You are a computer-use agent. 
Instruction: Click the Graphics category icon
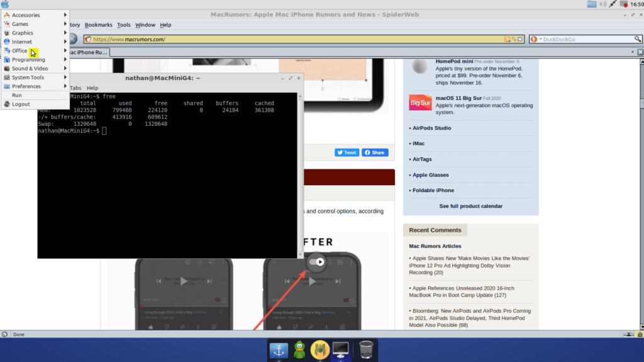pos(6,33)
